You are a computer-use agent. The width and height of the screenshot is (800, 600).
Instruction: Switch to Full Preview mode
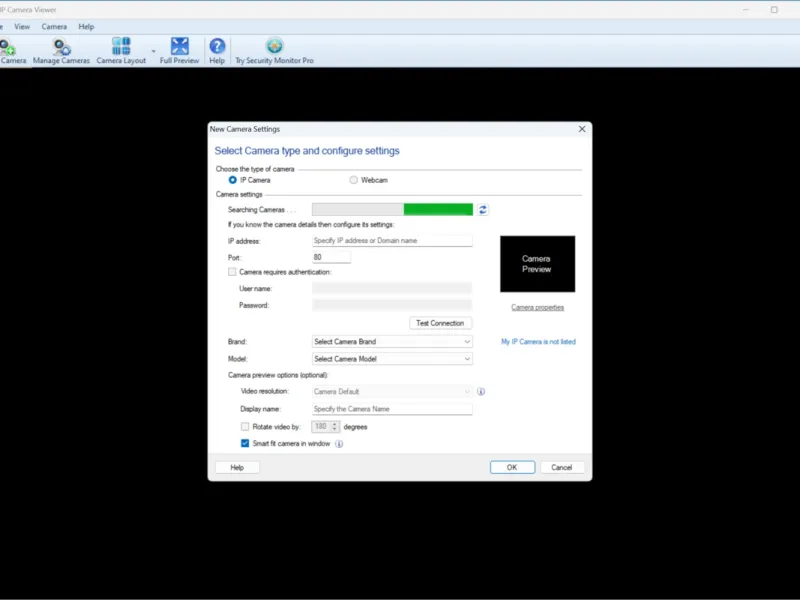point(179,51)
